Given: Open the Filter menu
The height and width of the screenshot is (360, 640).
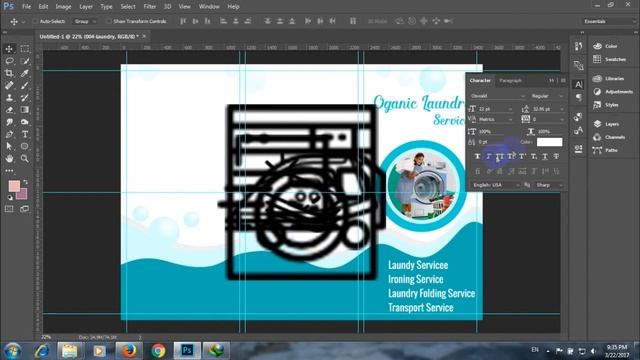Looking at the screenshot, I should click(149, 7).
